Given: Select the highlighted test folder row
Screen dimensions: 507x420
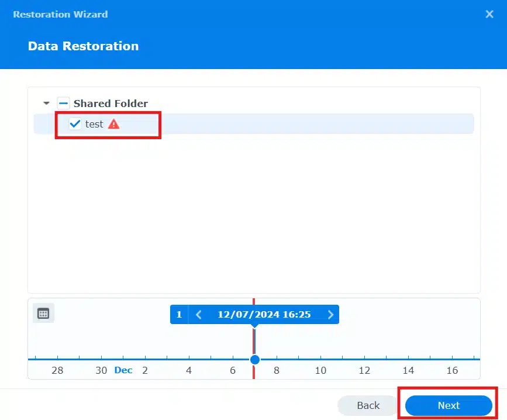Looking at the screenshot, I should tap(94, 123).
